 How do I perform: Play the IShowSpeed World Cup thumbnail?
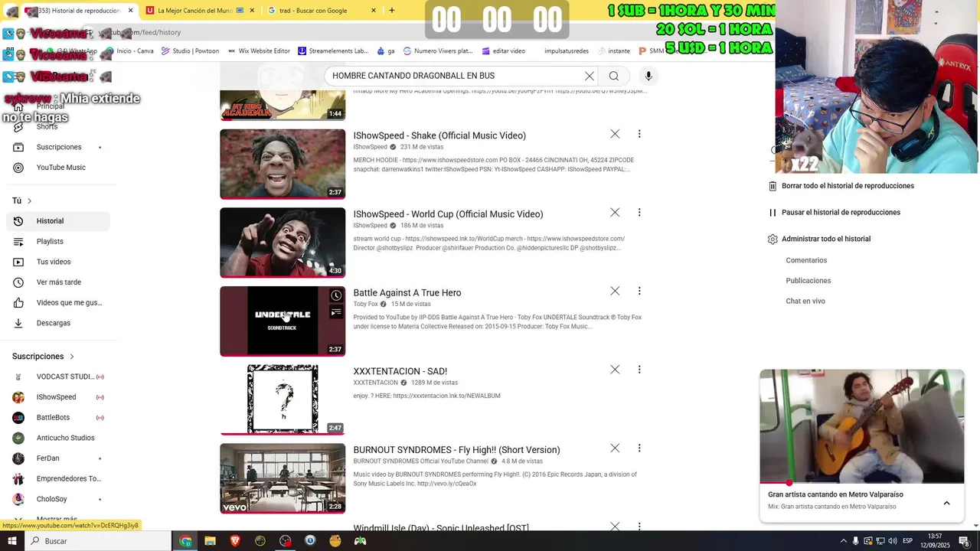283,243
